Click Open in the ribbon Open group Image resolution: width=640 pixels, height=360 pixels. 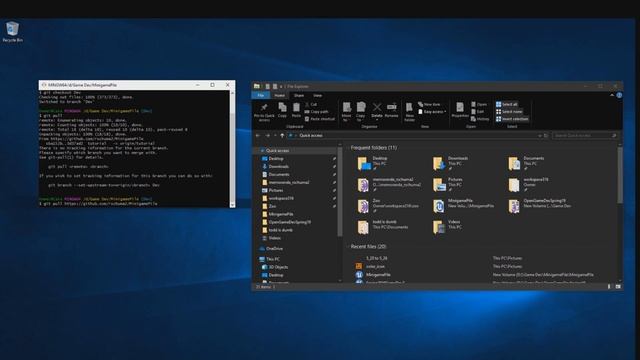pos(479,104)
